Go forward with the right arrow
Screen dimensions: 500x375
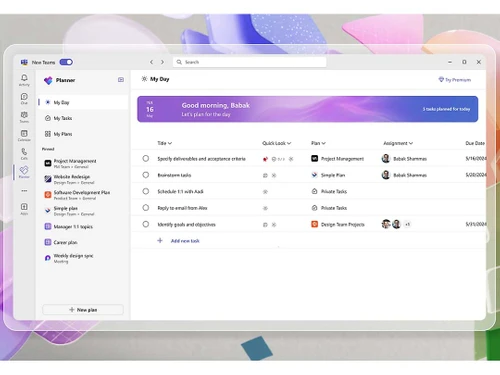(162, 62)
